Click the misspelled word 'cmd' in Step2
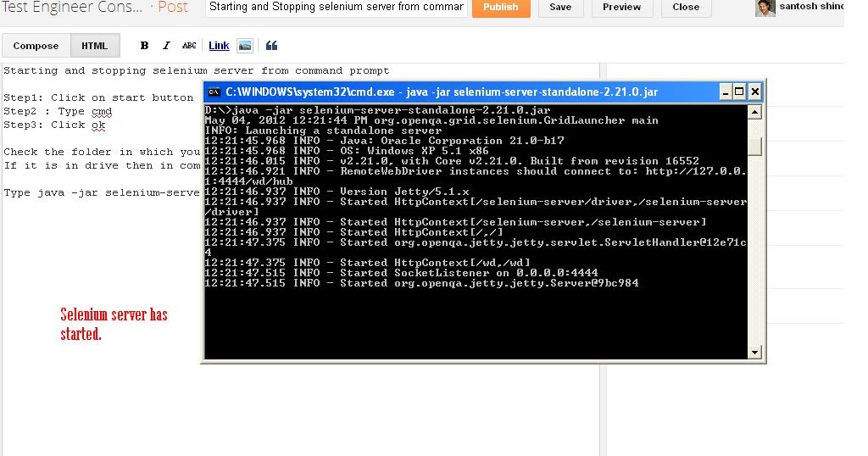 click(102, 112)
